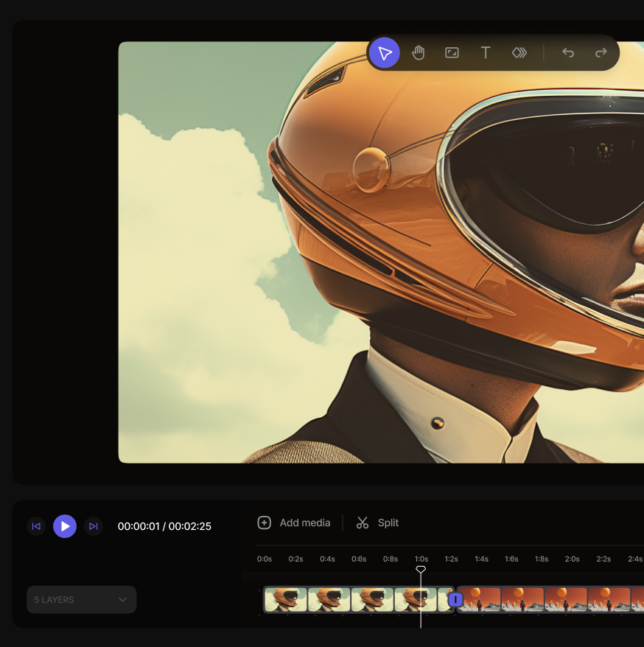Click the 0:4s timeline timestamp

point(327,559)
